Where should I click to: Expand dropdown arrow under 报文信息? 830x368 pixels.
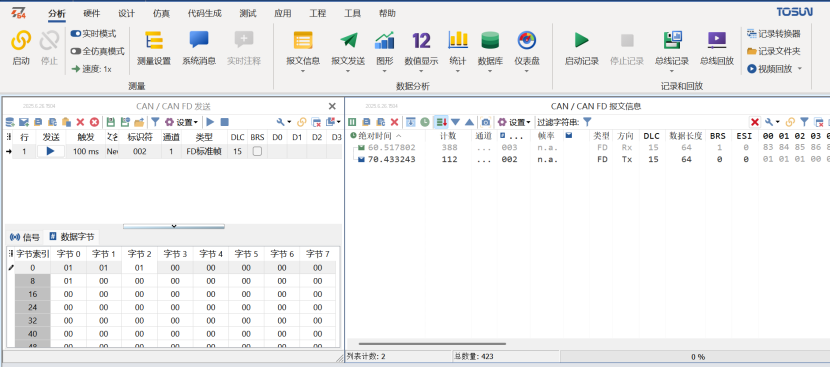click(303, 71)
